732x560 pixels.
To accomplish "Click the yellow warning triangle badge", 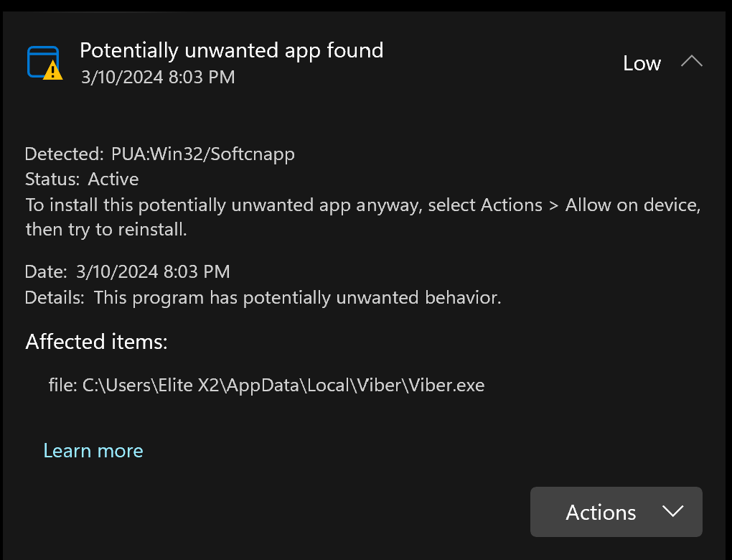I will click(53, 70).
